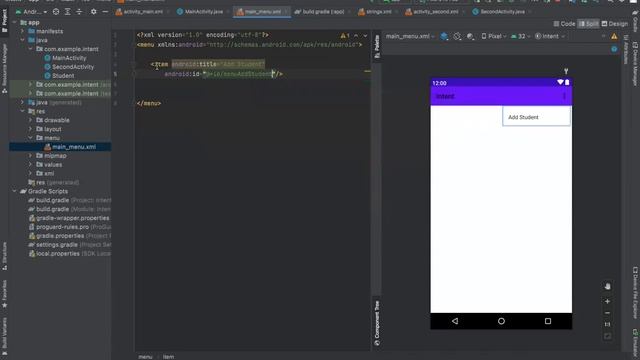Viewport: 640px width, 360px height.
Task: Click the Add Student menu item in preview
Action: (536, 117)
